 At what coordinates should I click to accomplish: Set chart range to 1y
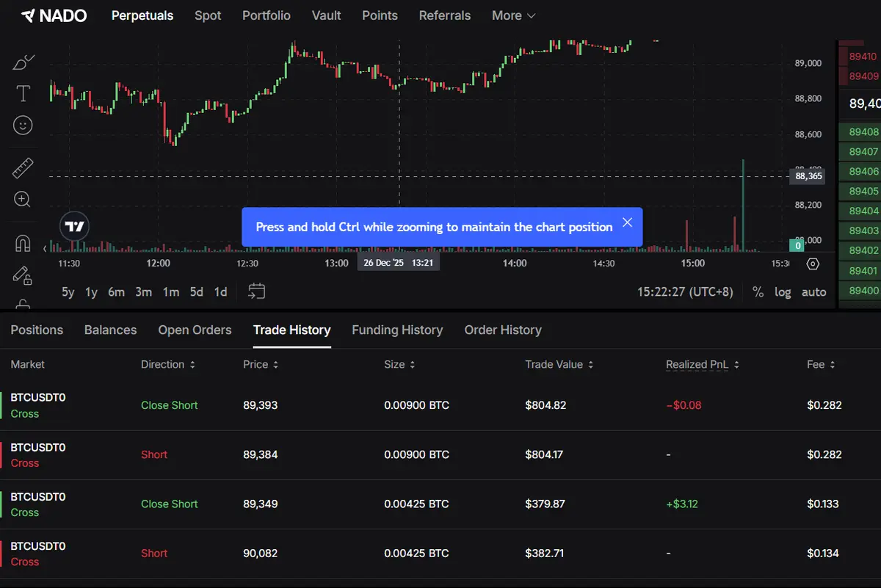click(91, 292)
